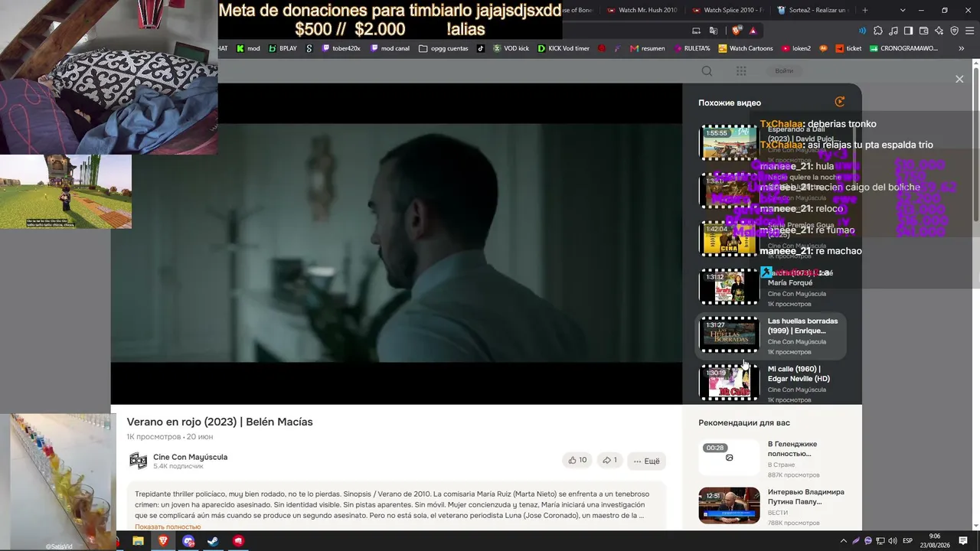Click the share arrow button
The width and height of the screenshot is (980, 551).
[609, 461]
